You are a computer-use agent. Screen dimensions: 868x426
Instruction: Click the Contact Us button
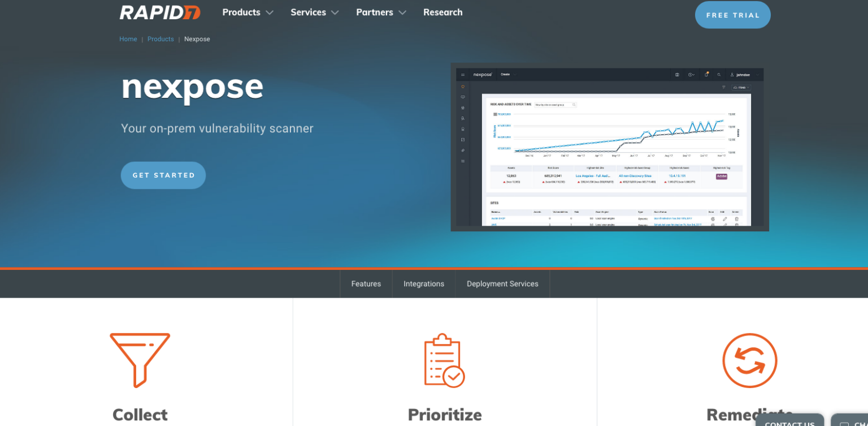coord(789,420)
